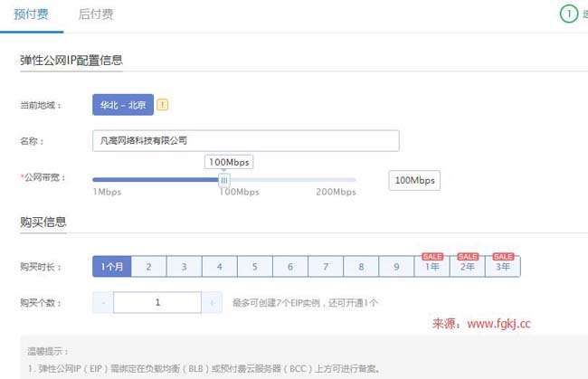Switch to the 后付费 tab
The width and height of the screenshot is (588, 379).
[96, 14]
